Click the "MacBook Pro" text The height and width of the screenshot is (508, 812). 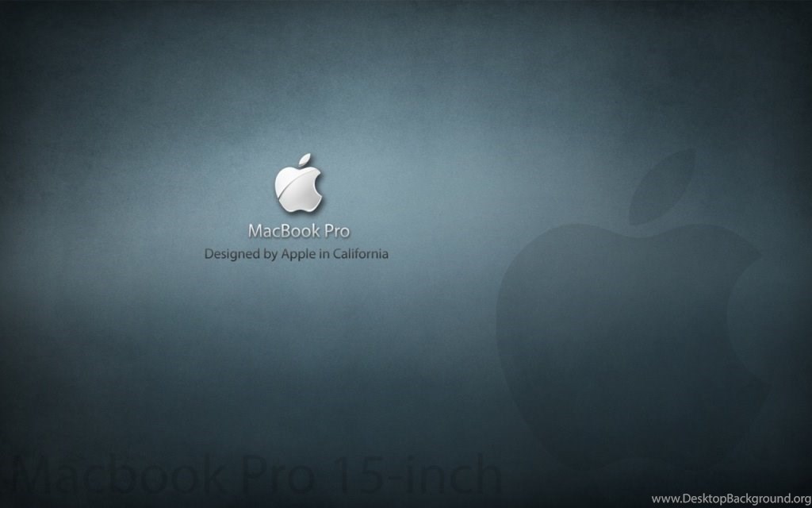tap(299, 231)
